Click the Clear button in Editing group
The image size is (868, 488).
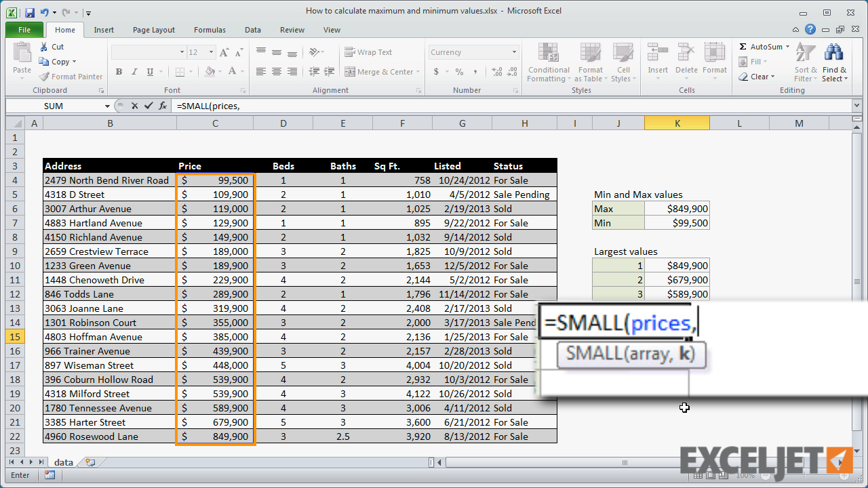click(x=758, y=77)
